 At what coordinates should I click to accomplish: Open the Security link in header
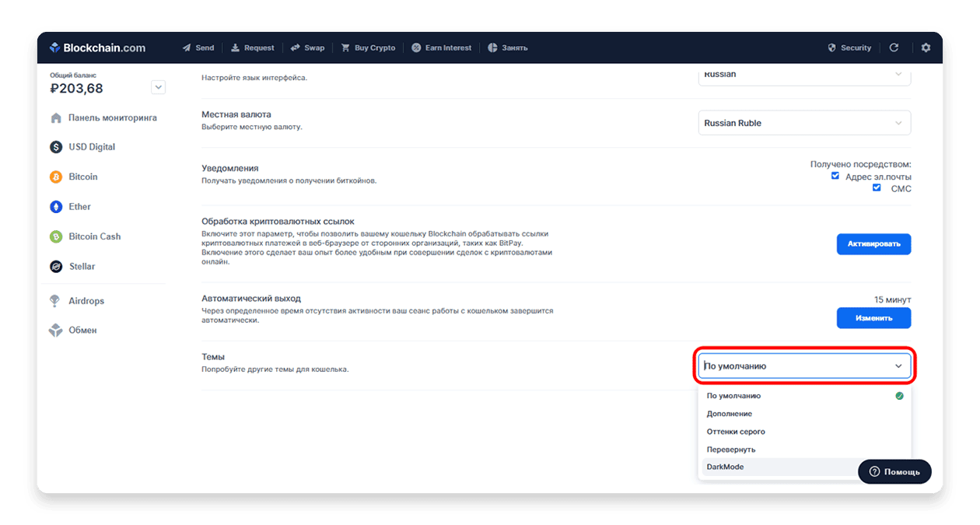point(849,47)
